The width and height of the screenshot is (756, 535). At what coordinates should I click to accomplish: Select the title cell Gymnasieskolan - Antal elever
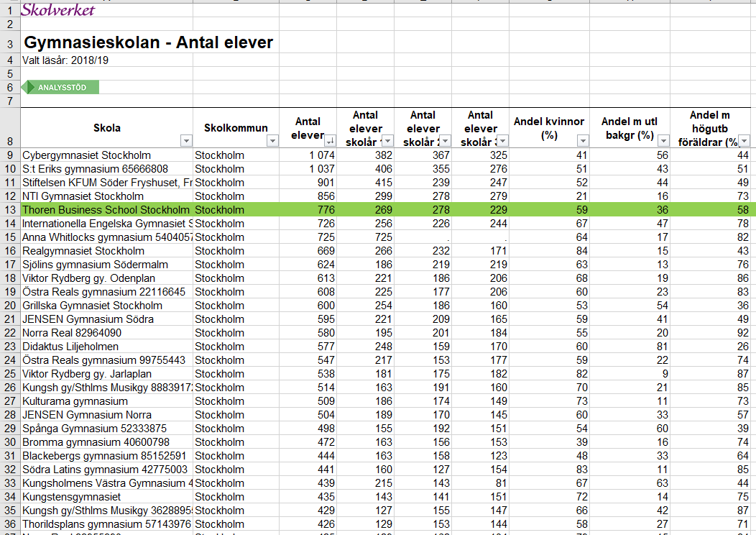pyautogui.click(x=149, y=42)
